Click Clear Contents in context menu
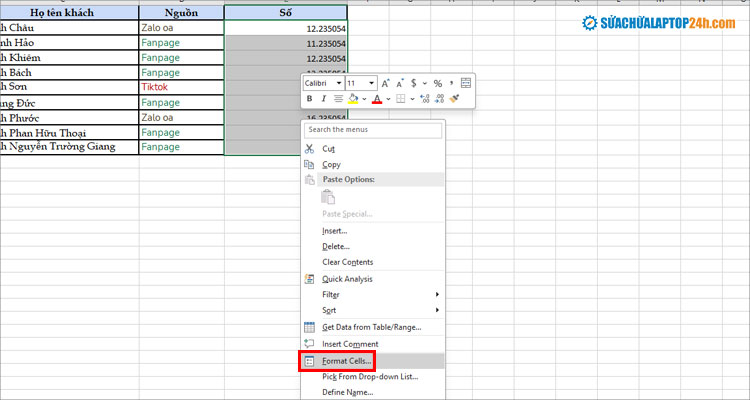The height and width of the screenshot is (400, 750). click(348, 262)
